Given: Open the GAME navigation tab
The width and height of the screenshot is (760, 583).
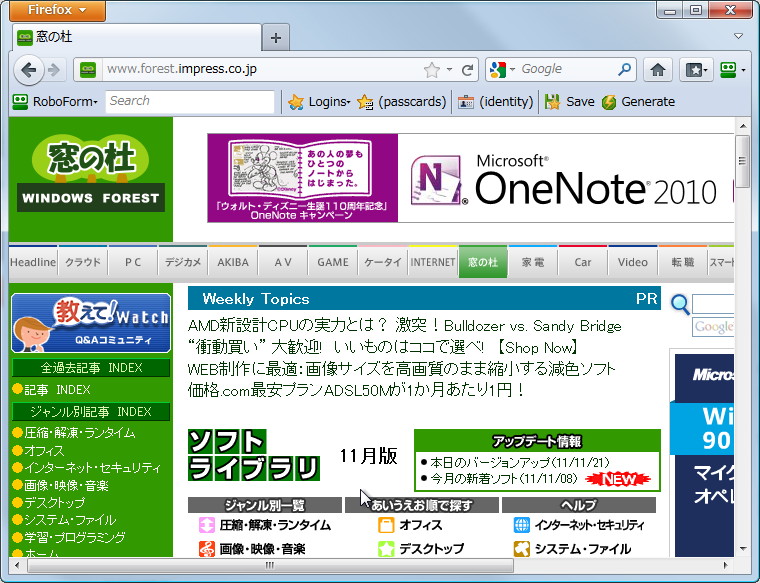Looking at the screenshot, I should pos(332,262).
